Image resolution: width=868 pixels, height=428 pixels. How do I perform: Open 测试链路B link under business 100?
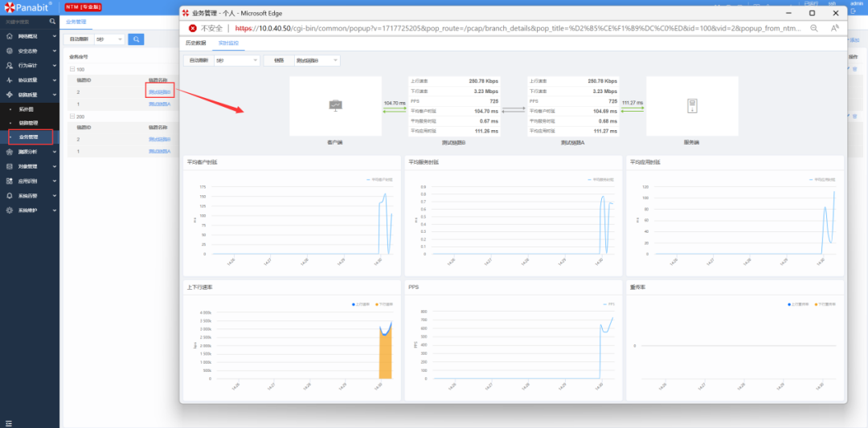(159, 92)
